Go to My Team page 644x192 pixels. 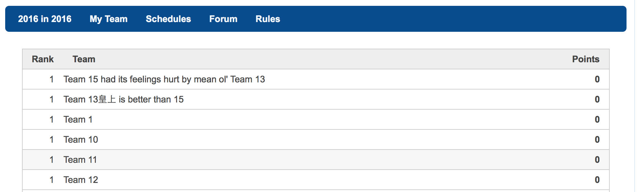[108, 19]
